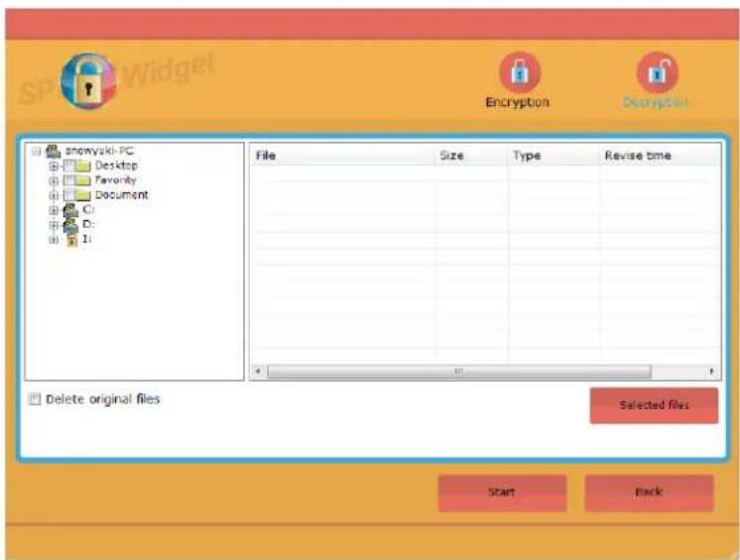Click the Start button
The image size is (740, 560).
(502, 493)
